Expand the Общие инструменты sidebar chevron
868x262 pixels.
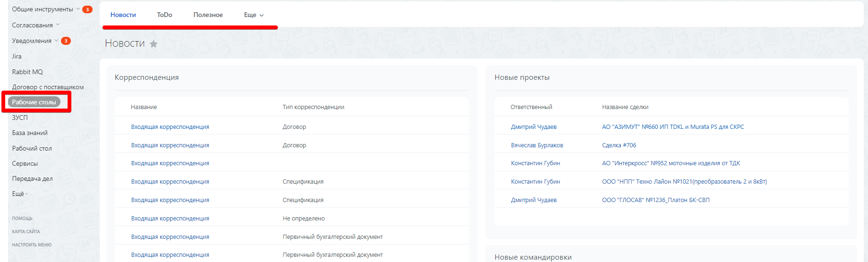pos(78,9)
